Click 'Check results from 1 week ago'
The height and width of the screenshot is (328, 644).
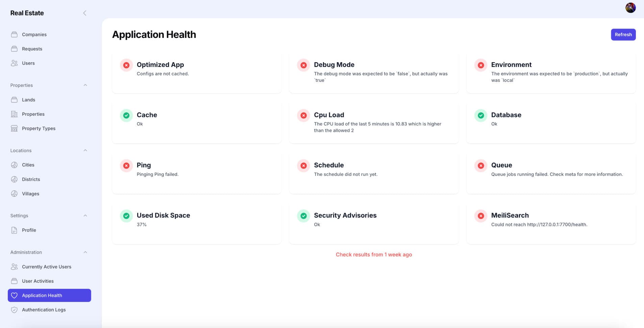pos(374,255)
